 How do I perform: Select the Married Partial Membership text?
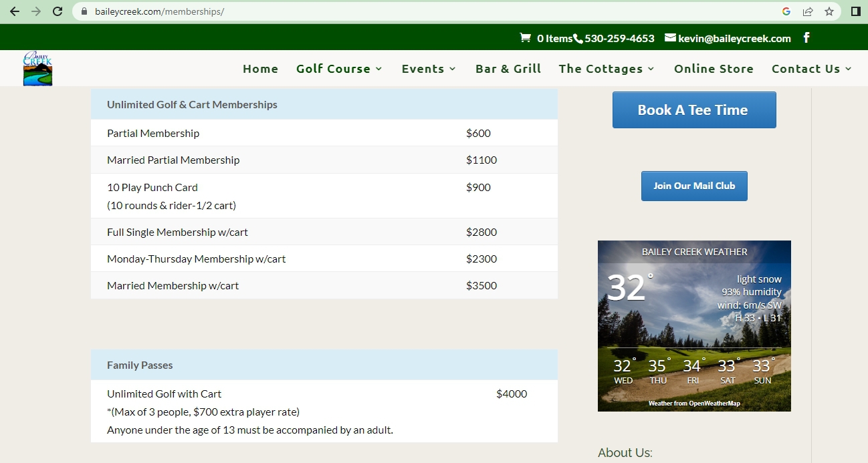173,160
